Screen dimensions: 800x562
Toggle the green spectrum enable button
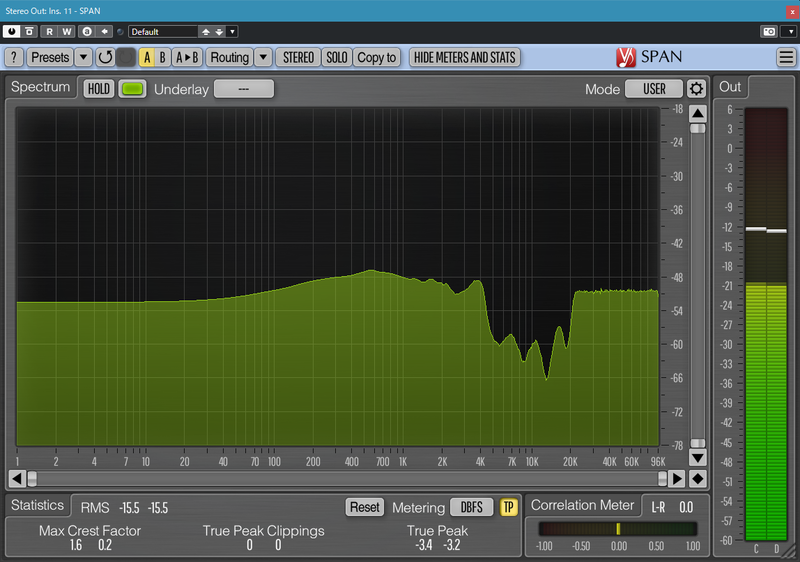pos(133,89)
